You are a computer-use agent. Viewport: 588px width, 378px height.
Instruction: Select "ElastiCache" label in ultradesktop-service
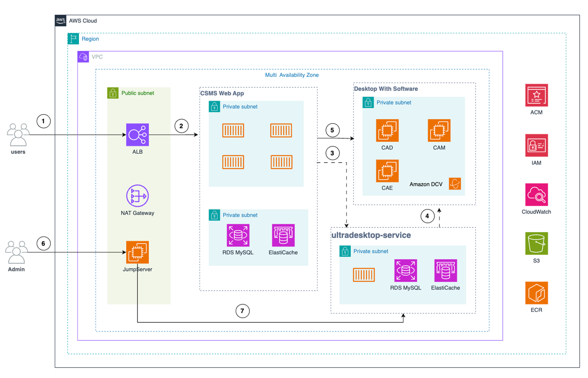pyautogui.click(x=446, y=288)
